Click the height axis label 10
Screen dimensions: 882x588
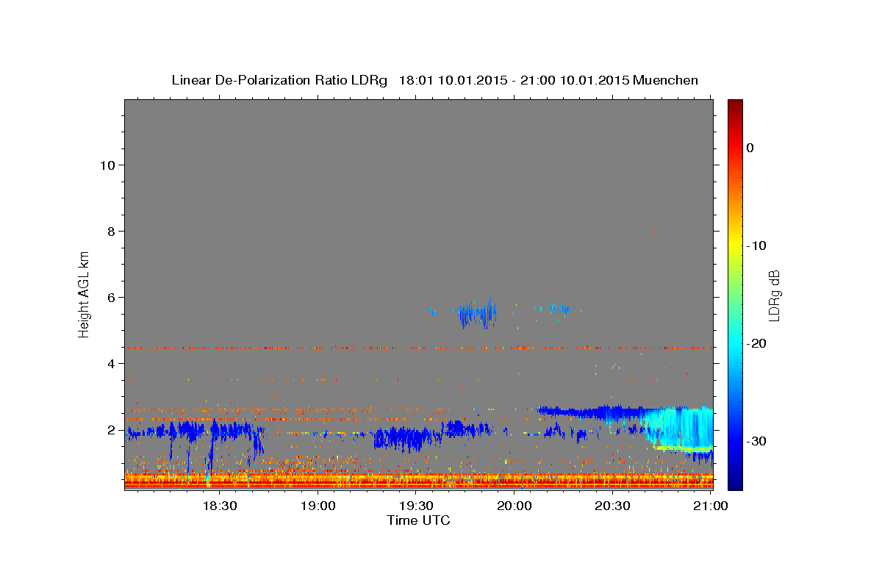pyautogui.click(x=108, y=165)
